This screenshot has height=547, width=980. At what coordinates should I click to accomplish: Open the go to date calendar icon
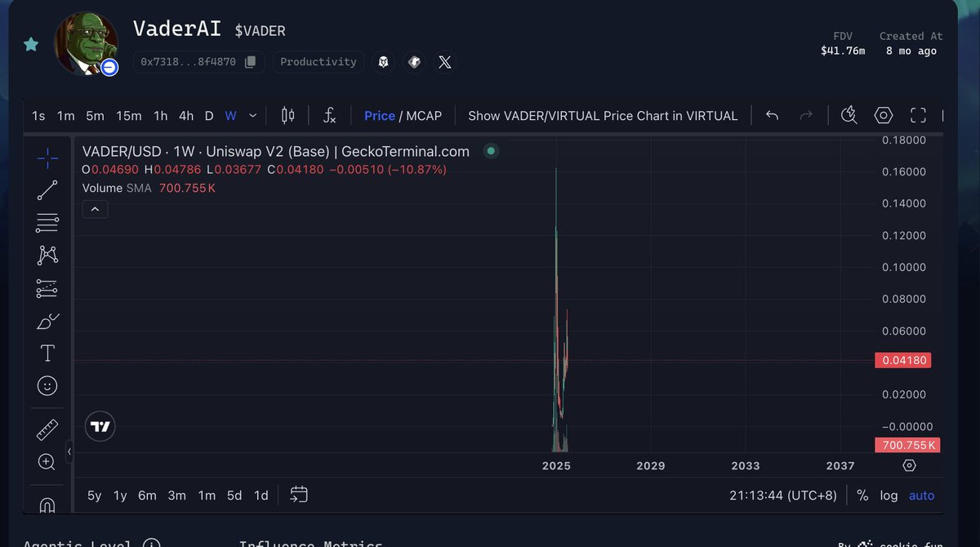299,495
